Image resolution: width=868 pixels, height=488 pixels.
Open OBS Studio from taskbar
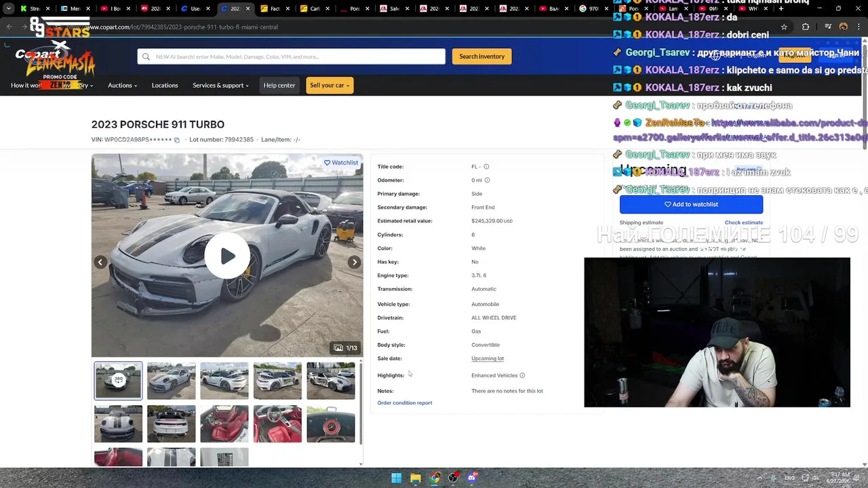453,478
